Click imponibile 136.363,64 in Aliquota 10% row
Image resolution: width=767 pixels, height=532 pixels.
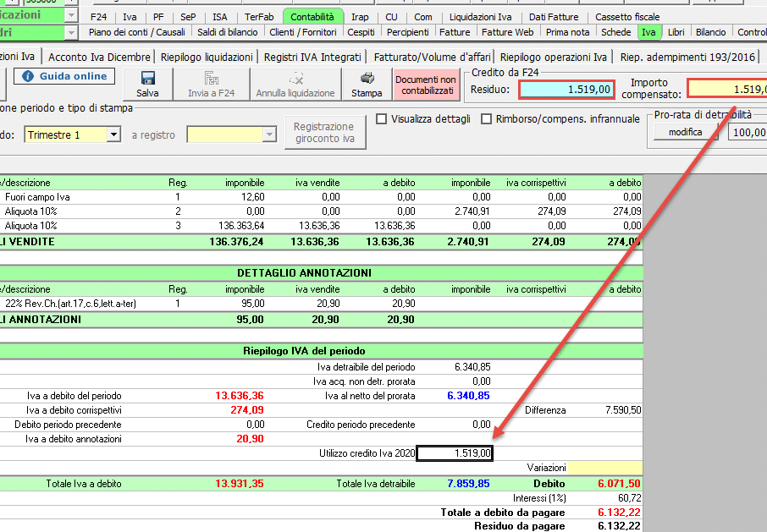tap(241, 226)
